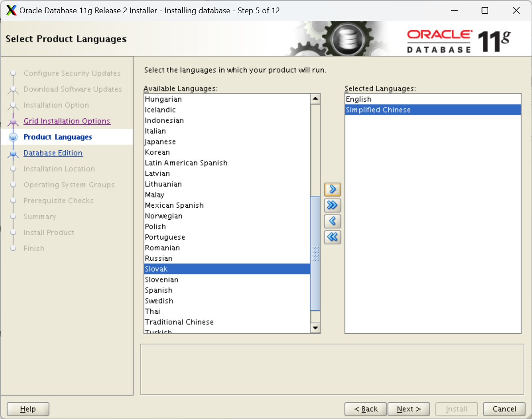
Task: Select Malay in Available Languages
Action: coord(227,195)
